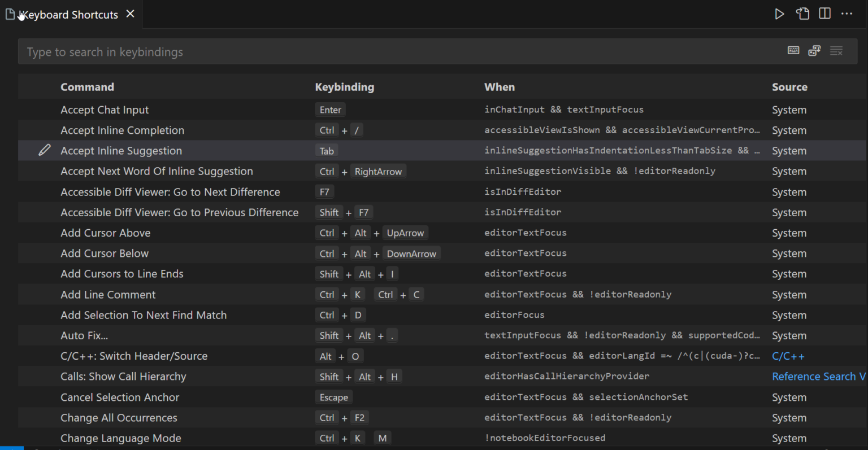
Task: Toggle Sort by Precedence
Action: coord(814,50)
